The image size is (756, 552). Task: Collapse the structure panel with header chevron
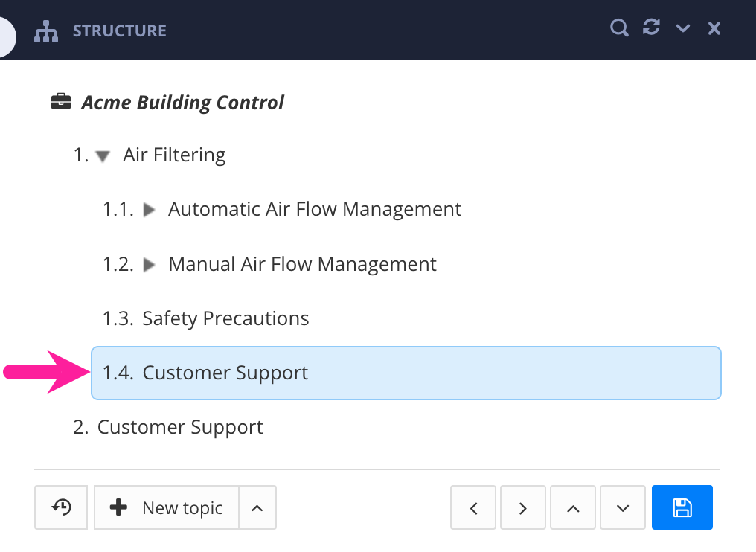point(683,29)
